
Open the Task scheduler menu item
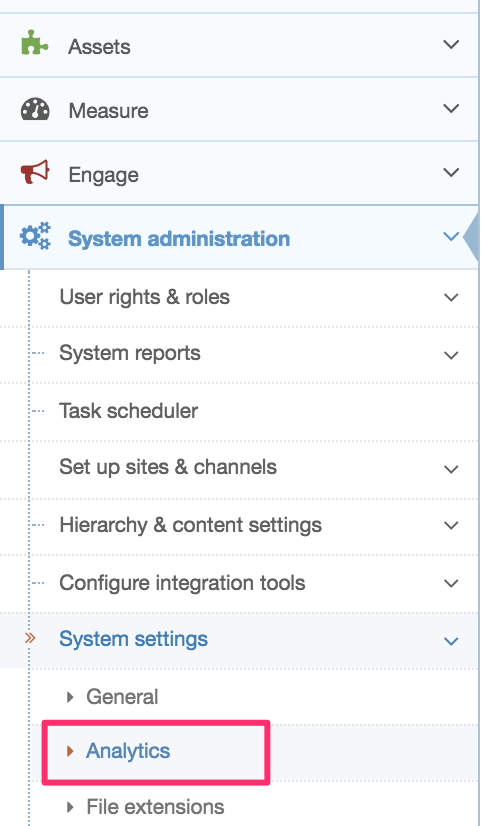tap(129, 411)
